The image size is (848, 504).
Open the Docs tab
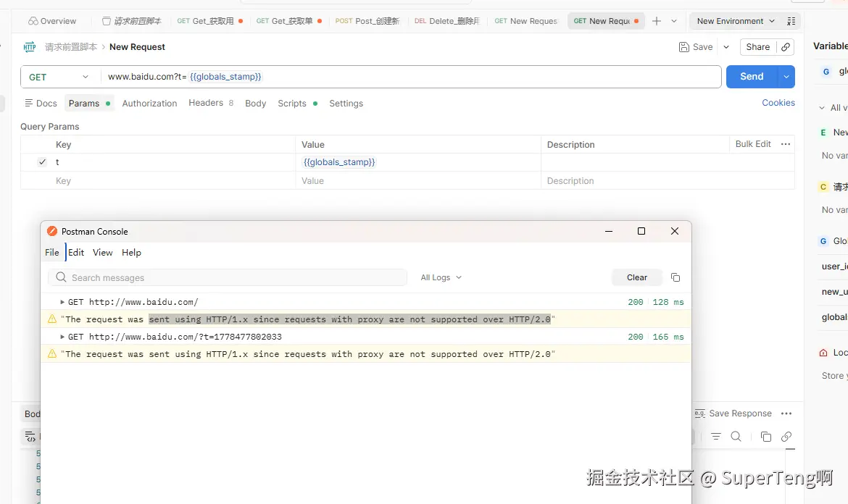41,103
